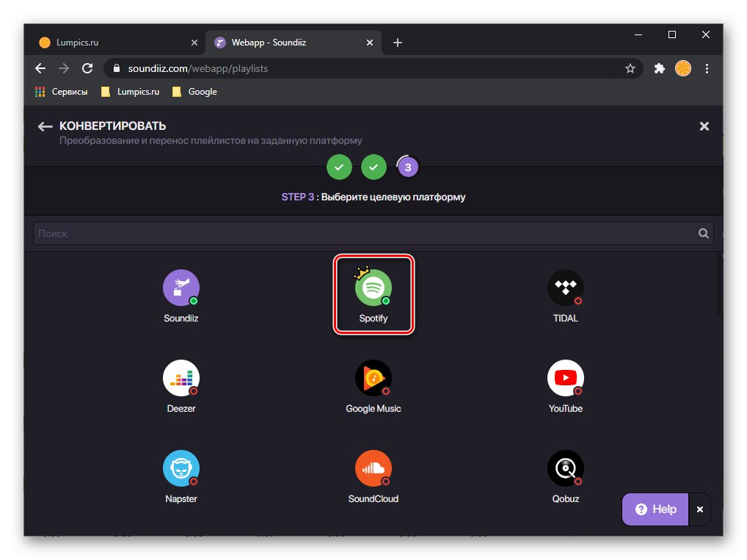
Task: Choose the SoundCloud platform icon
Action: click(x=373, y=468)
